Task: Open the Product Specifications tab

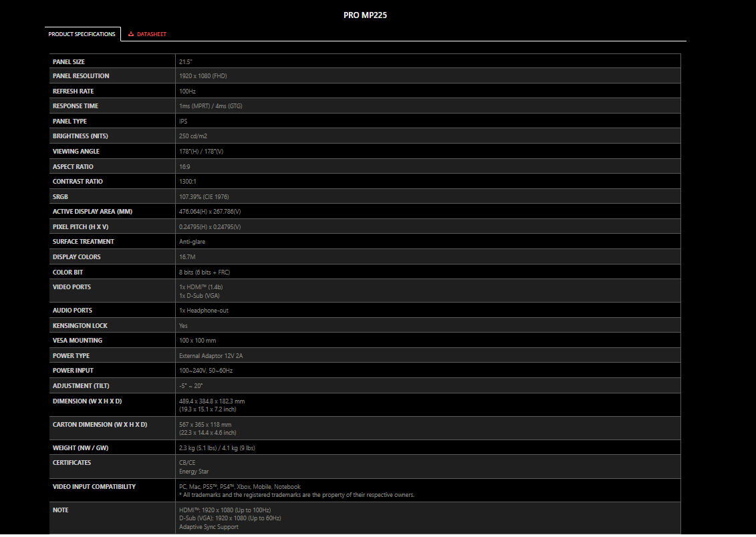Action: click(82, 34)
